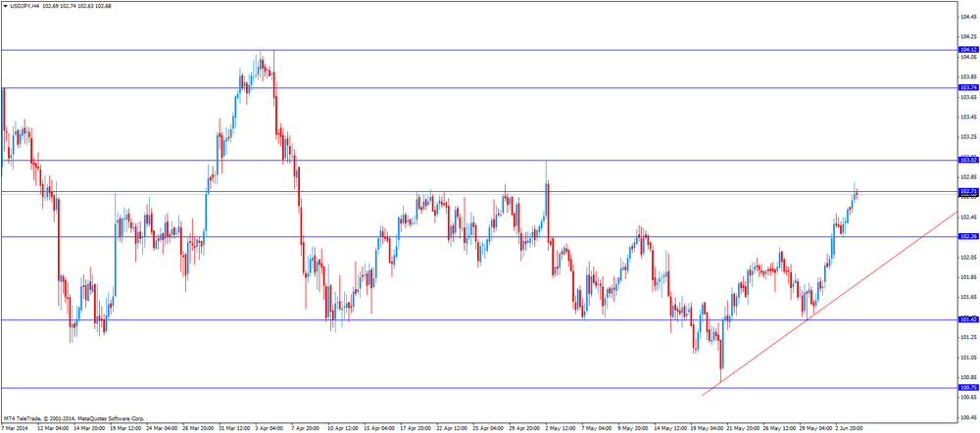980x433 pixels.
Task: Click the '19 Mar 12:00' time label
Action: 123,429
